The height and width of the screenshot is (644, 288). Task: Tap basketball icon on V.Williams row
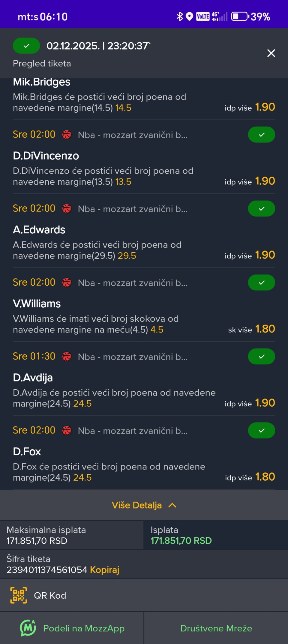67,282
